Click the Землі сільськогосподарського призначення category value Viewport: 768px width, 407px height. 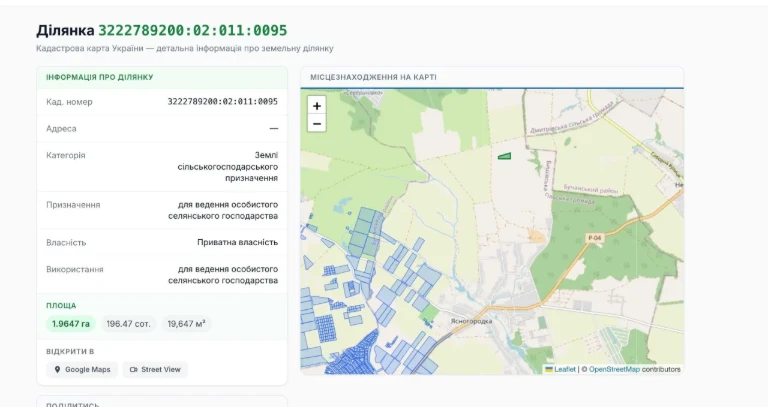pyautogui.click(x=228, y=167)
